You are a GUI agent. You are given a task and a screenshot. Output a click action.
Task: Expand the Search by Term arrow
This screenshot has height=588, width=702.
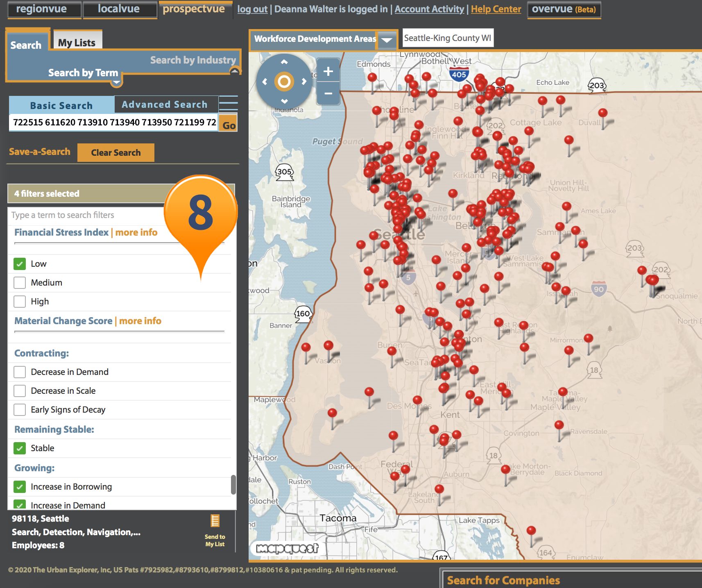117,82
